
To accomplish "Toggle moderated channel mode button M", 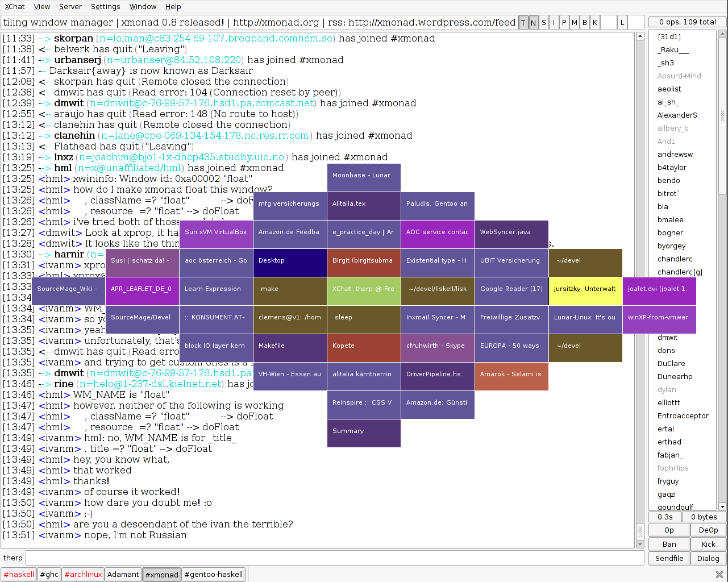I will [x=574, y=22].
